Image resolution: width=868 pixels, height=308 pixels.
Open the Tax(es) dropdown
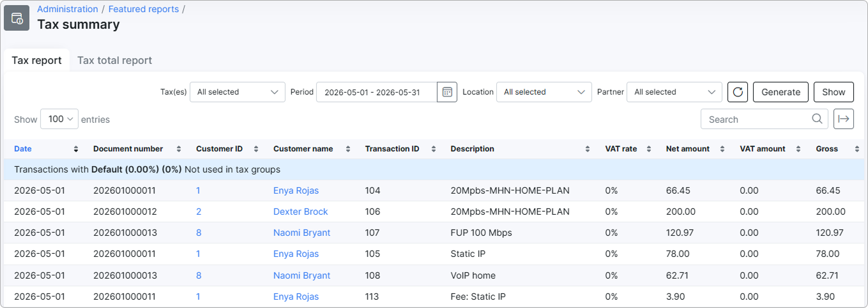coord(238,92)
